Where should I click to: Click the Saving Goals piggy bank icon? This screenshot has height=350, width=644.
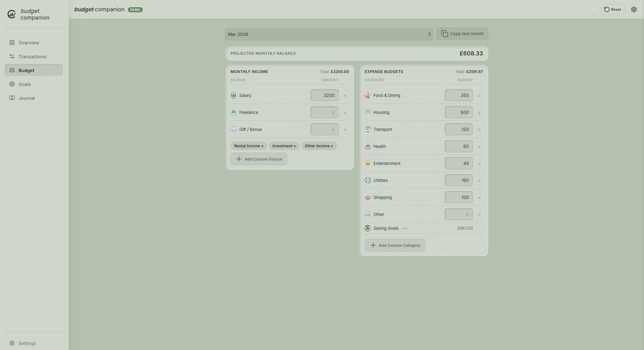pyautogui.click(x=368, y=228)
